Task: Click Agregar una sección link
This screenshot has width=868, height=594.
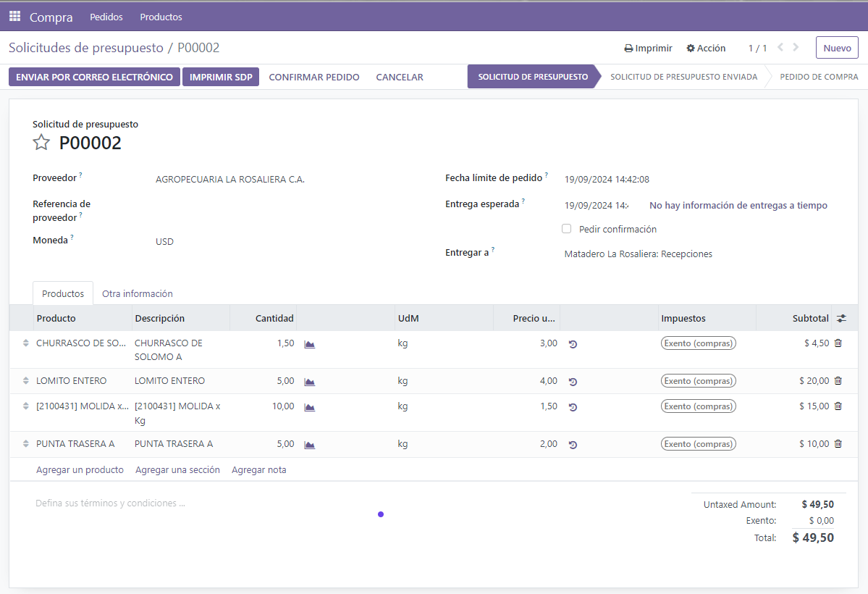Action: click(177, 470)
